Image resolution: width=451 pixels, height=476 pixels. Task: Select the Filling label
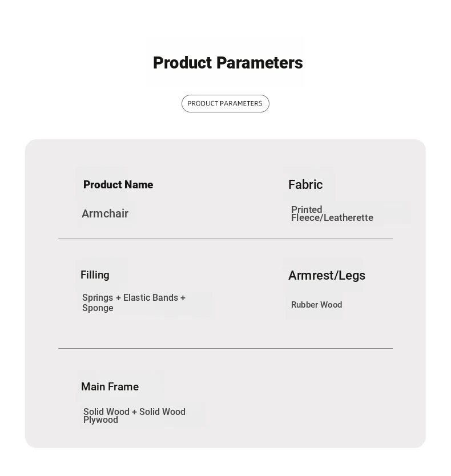pos(95,275)
